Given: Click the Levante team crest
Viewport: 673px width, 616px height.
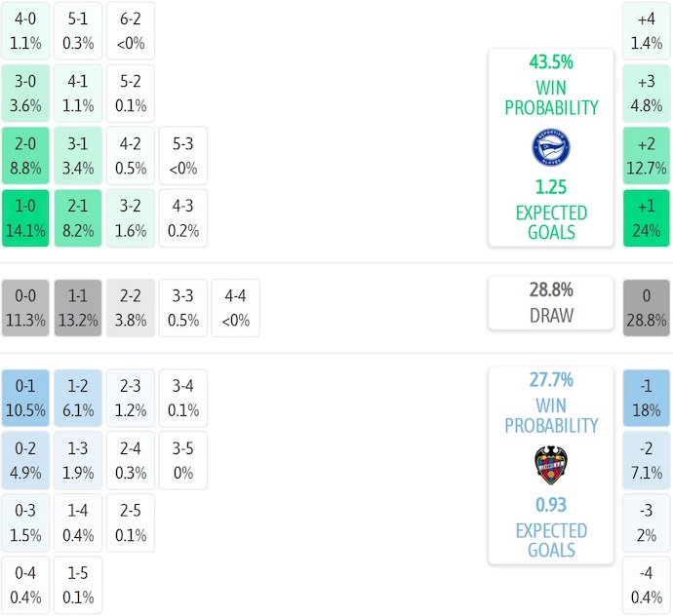Looking at the screenshot, I should [551, 465].
